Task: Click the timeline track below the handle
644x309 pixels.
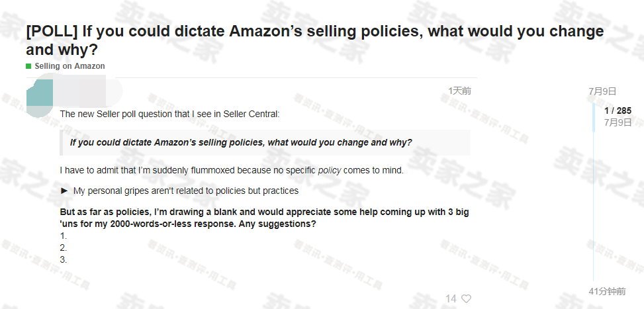Action: click(594, 206)
